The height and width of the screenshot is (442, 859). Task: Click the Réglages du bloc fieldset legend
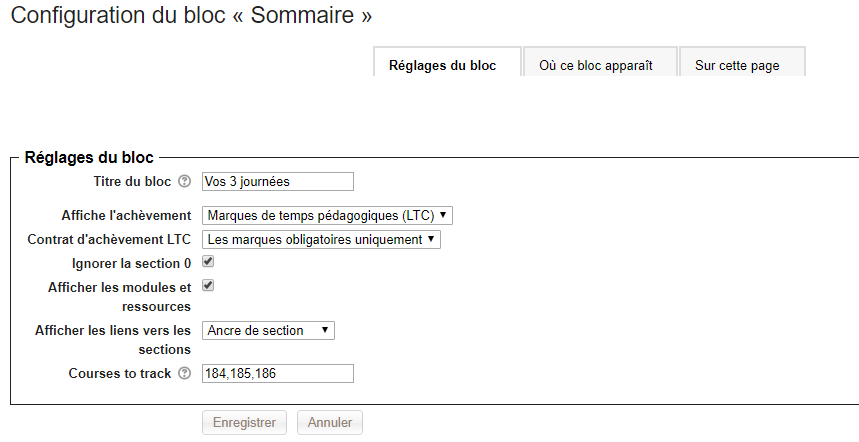pos(89,157)
